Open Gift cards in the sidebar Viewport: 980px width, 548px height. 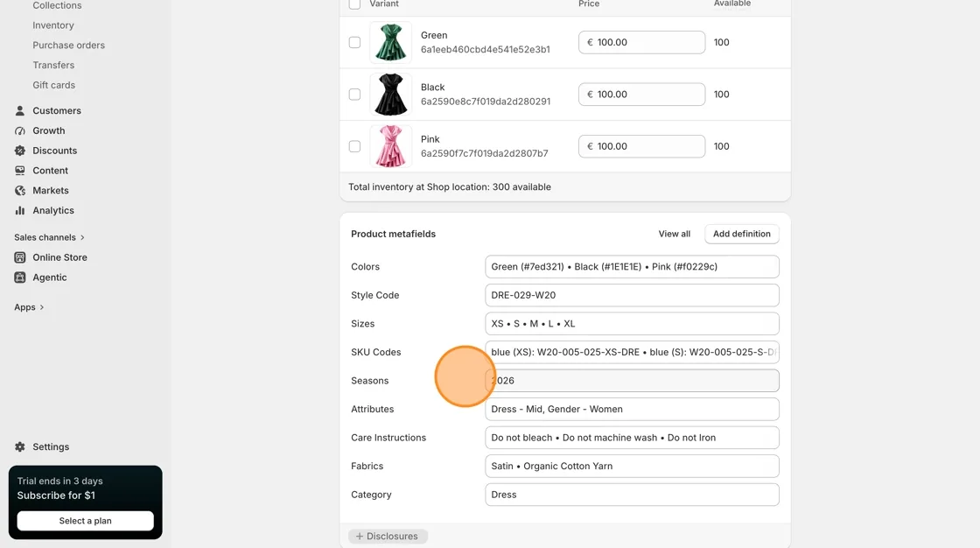coord(53,86)
